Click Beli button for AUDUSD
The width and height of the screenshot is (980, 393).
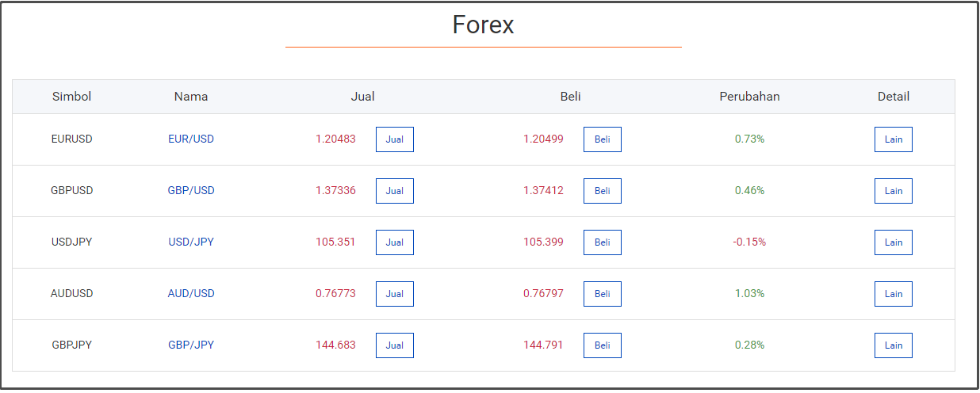pos(602,294)
